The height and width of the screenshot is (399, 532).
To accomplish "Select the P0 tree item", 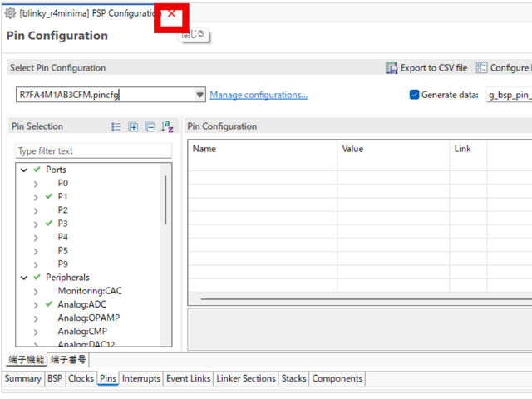I will [x=63, y=183].
